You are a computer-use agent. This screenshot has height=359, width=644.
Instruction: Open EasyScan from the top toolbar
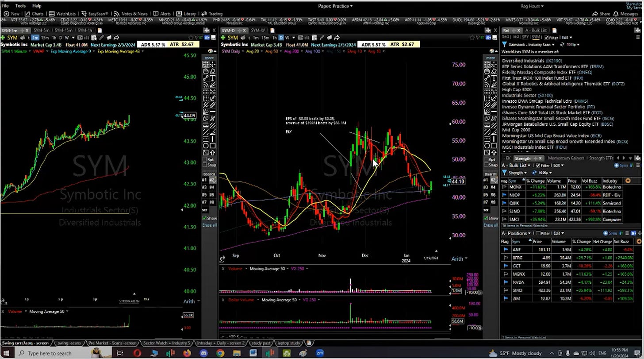[x=95, y=14]
